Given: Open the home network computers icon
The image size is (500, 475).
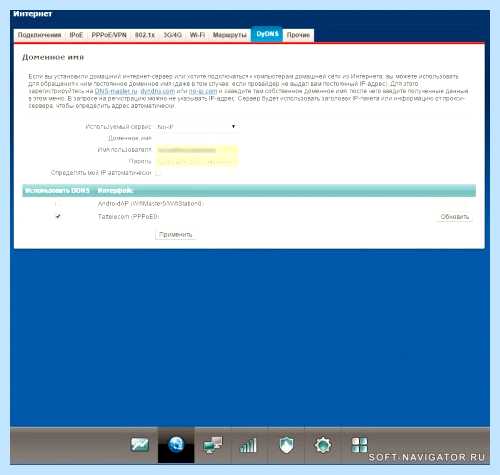Looking at the screenshot, I should click(x=213, y=445).
